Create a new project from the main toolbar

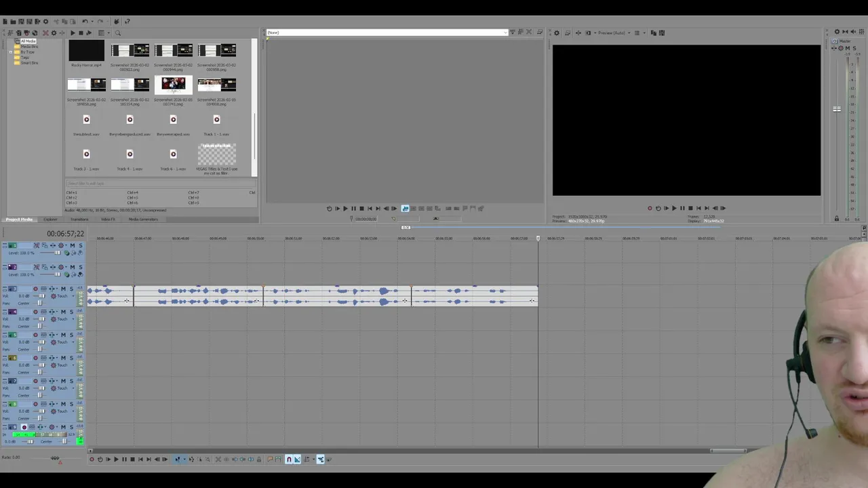click(x=5, y=22)
